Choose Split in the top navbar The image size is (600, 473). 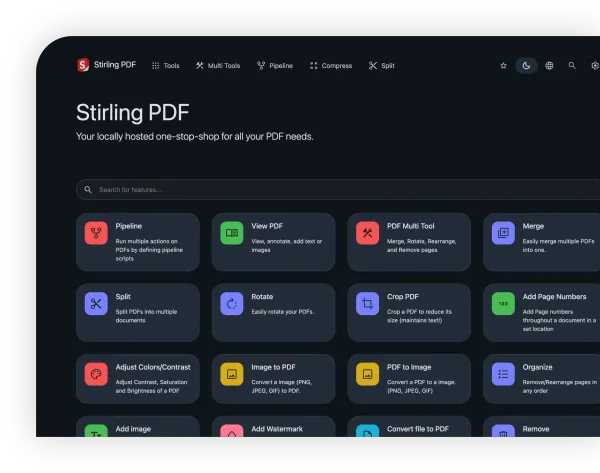tap(382, 66)
